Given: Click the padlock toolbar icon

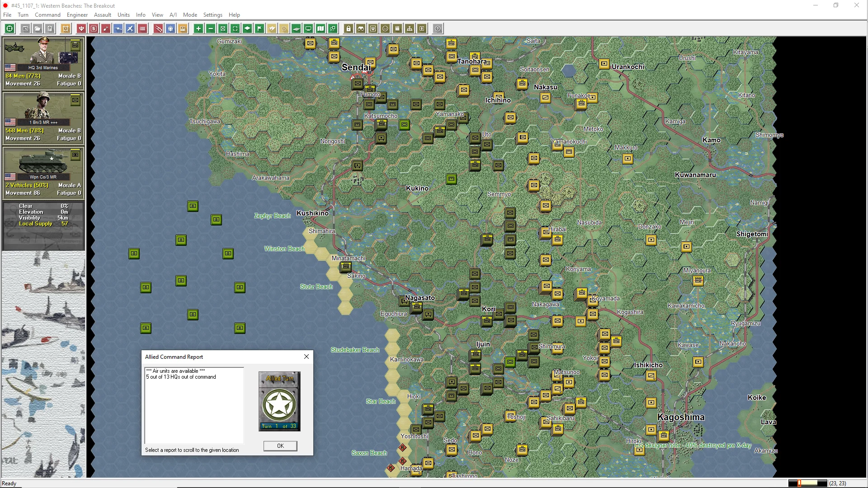Looking at the screenshot, I should pyautogui.click(x=349, y=28).
